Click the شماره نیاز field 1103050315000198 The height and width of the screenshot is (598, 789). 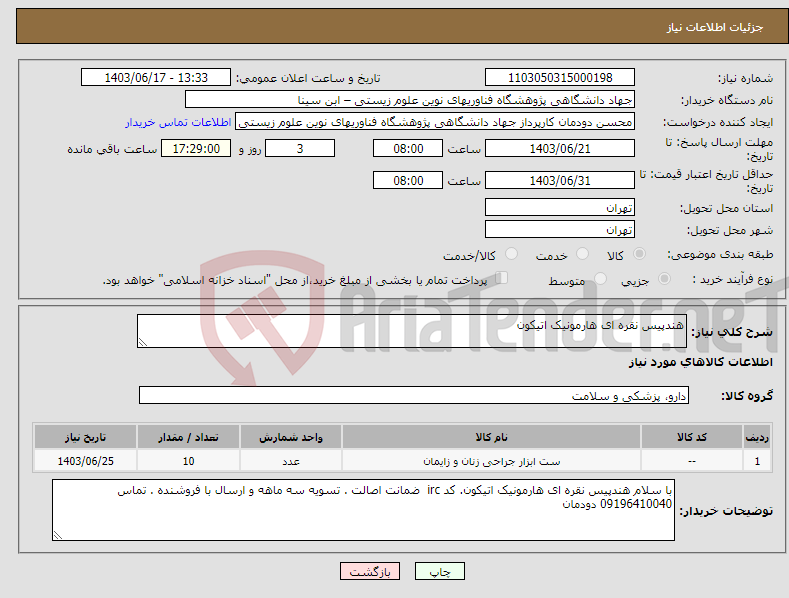560,78
